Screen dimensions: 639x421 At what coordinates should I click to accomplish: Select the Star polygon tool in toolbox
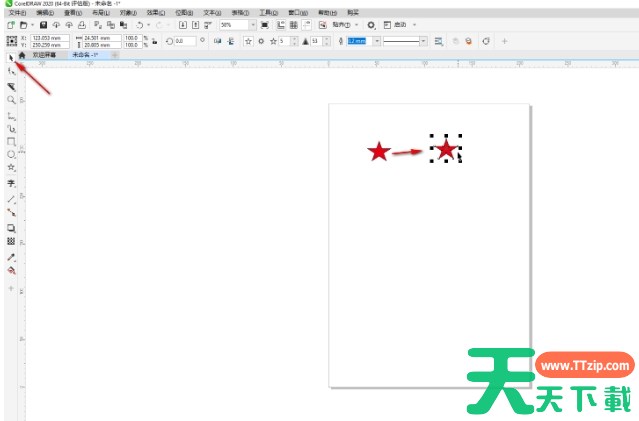[x=11, y=168]
